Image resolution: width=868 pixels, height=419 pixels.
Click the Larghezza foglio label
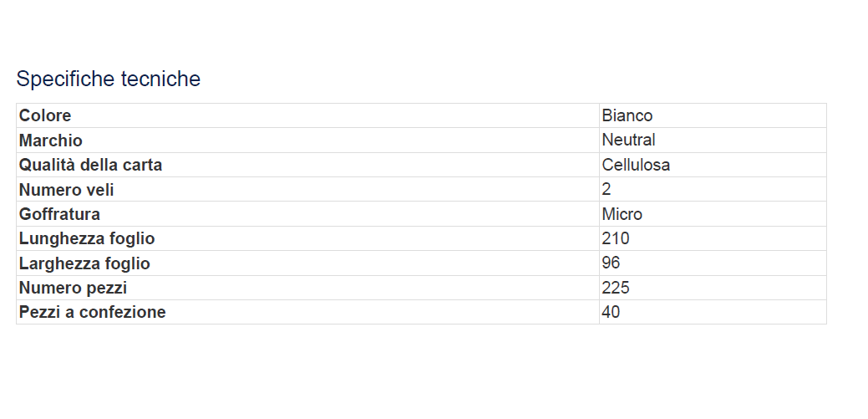pos(84,263)
